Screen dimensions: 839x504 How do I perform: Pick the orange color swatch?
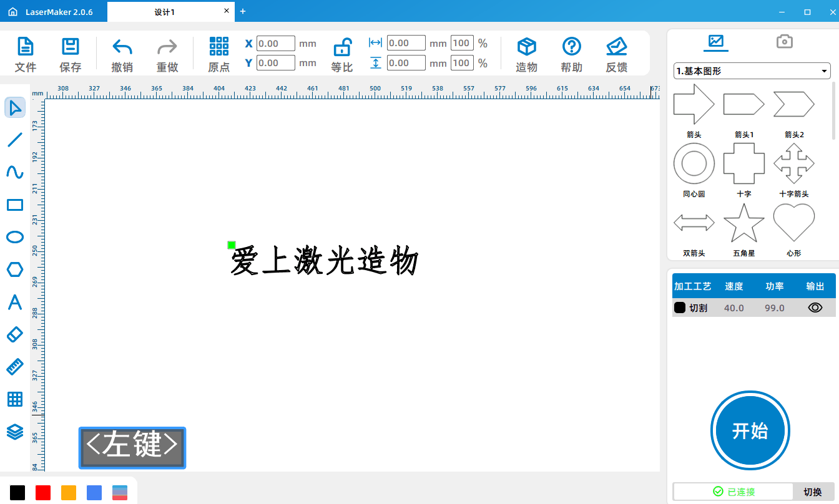(x=69, y=492)
